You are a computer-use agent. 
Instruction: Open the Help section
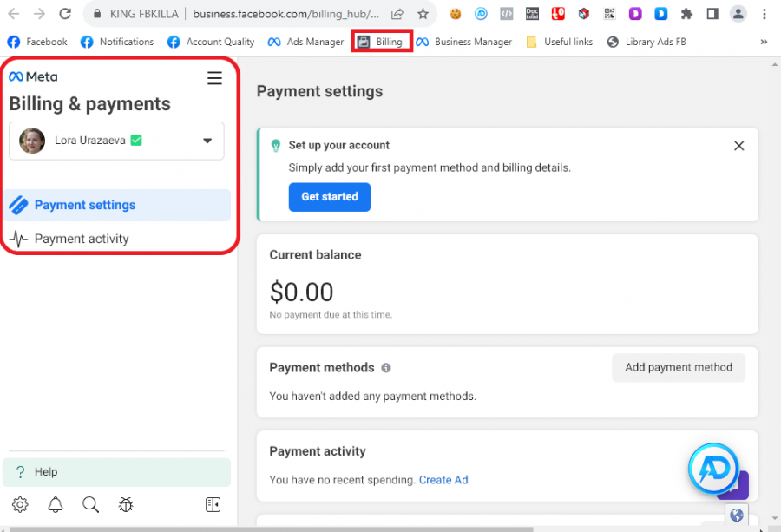click(116, 472)
